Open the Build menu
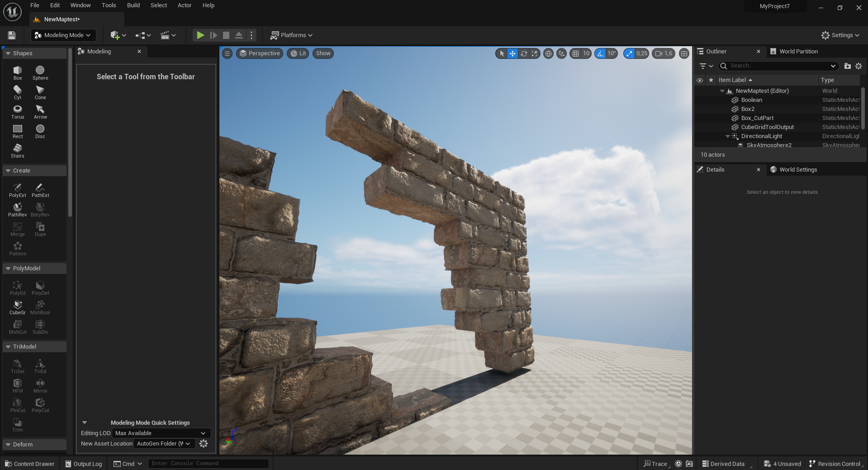The height and width of the screenshot is (470, 868). [x=133, y=5]
